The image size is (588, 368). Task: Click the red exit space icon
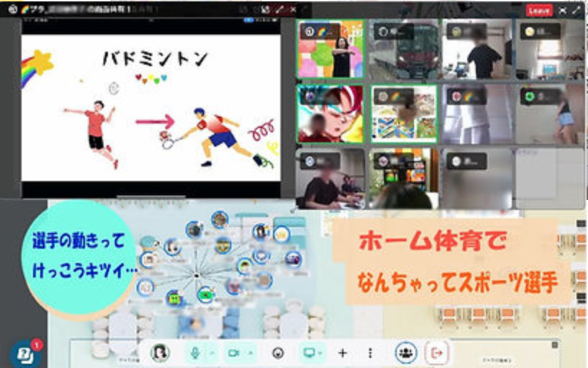click(437, 353)
